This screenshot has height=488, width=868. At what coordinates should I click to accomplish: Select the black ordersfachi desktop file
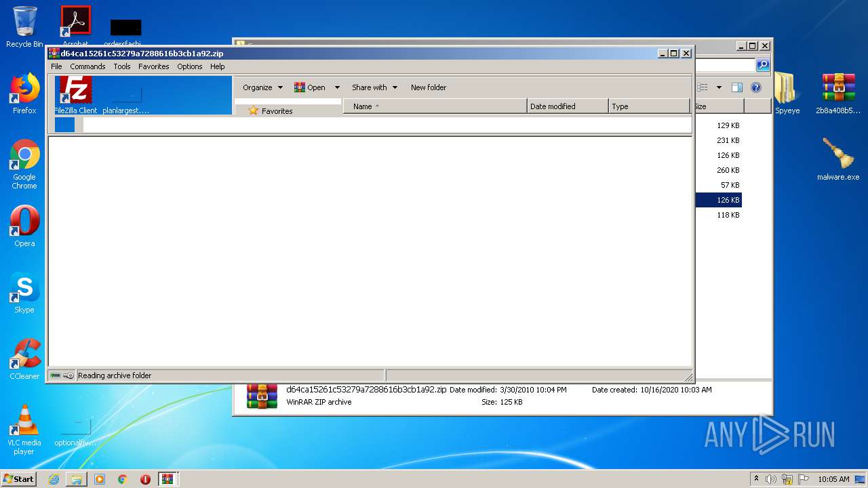point(125,31)
